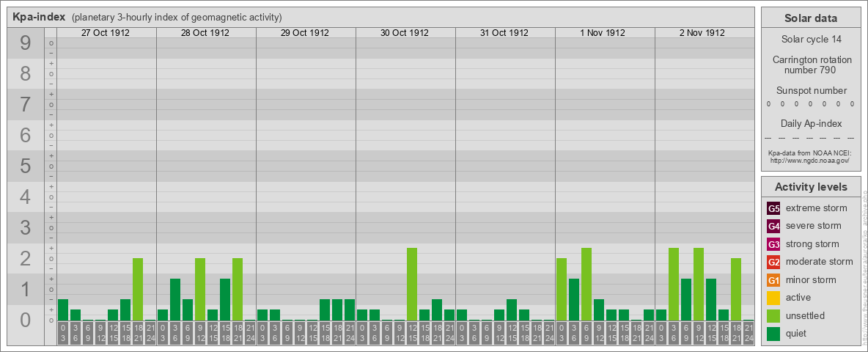868x352 pixels.
Task: Click the light green 0-3 bar on 1 Nov
Action: click(x=562, y=290)
